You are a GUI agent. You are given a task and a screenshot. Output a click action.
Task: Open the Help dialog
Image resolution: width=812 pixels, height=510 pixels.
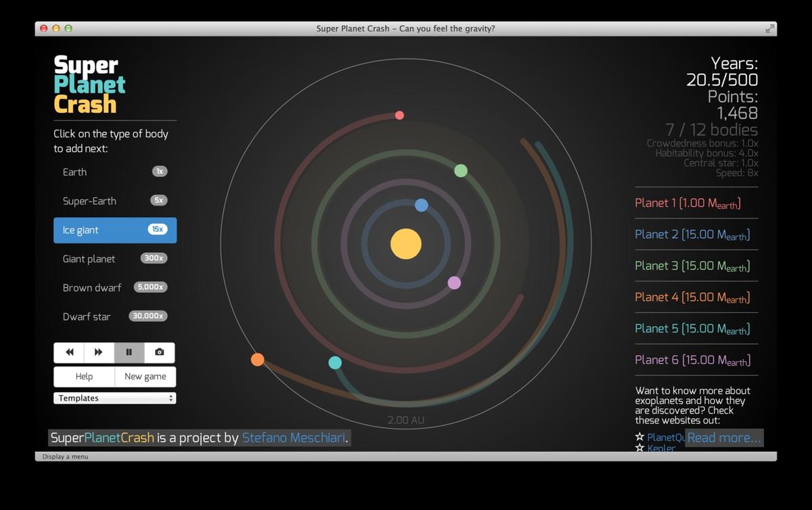pyautogui.click(x=84, y=376)
